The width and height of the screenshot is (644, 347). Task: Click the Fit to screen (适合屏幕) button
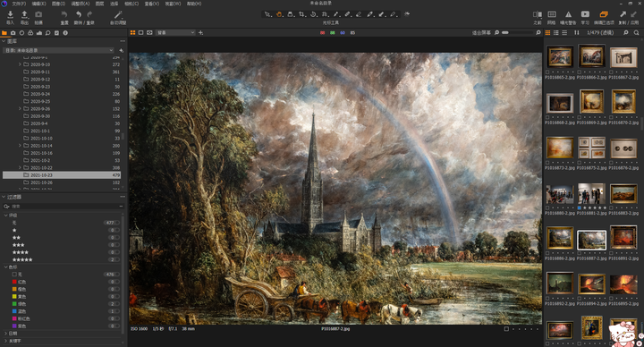point(481,32)
